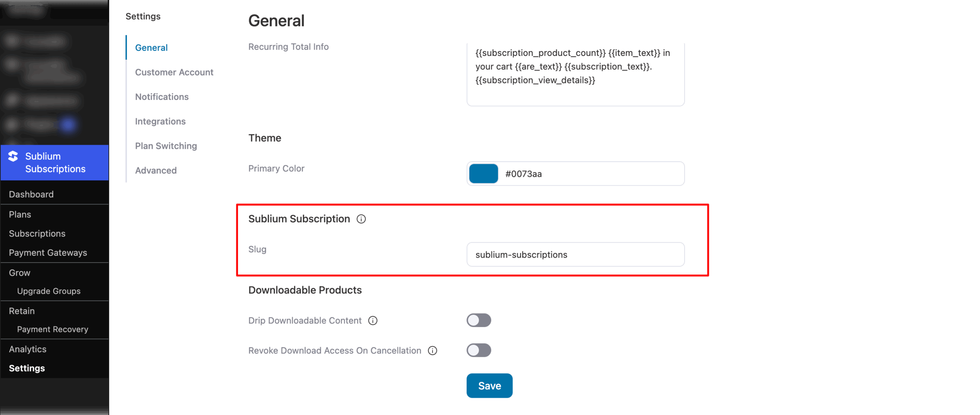
Task: Select the General settings tab
Action: tap(151, 47)
